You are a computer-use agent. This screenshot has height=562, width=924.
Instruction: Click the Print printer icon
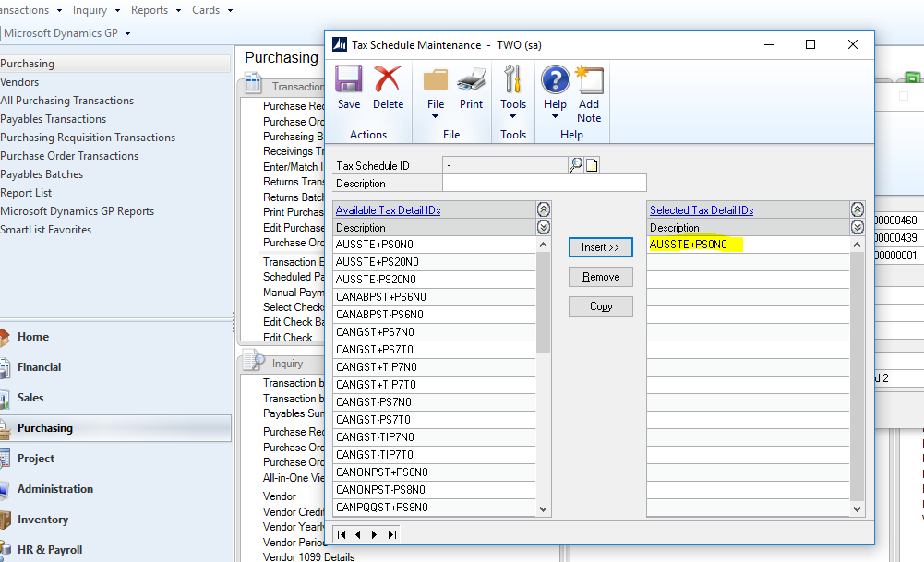click(x=471, y=79)
